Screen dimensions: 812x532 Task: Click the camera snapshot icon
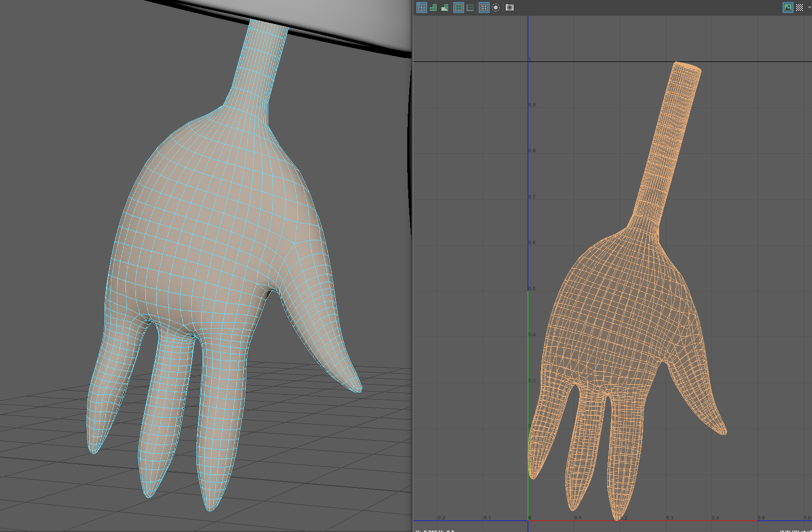coord(510,7)
